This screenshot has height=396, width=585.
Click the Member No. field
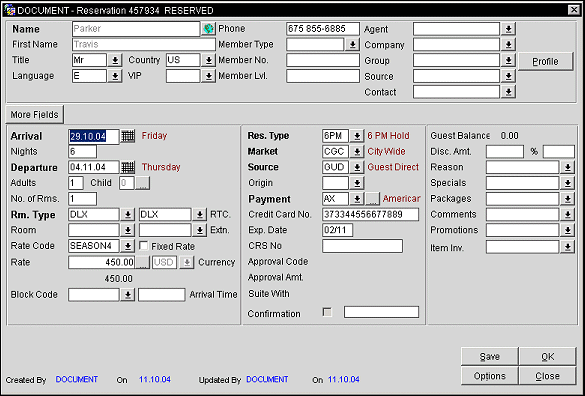point(323,60)
